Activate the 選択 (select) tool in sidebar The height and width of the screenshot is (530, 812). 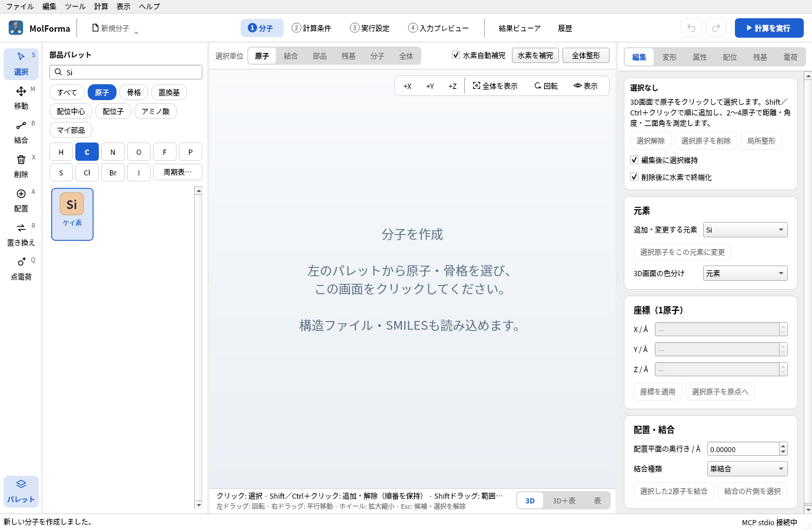[21, 64]
